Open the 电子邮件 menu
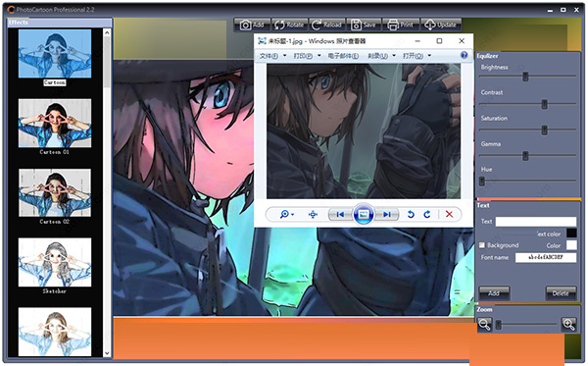Image resolution: width=588 pixels, height=366 pixels. pos(343,56)
